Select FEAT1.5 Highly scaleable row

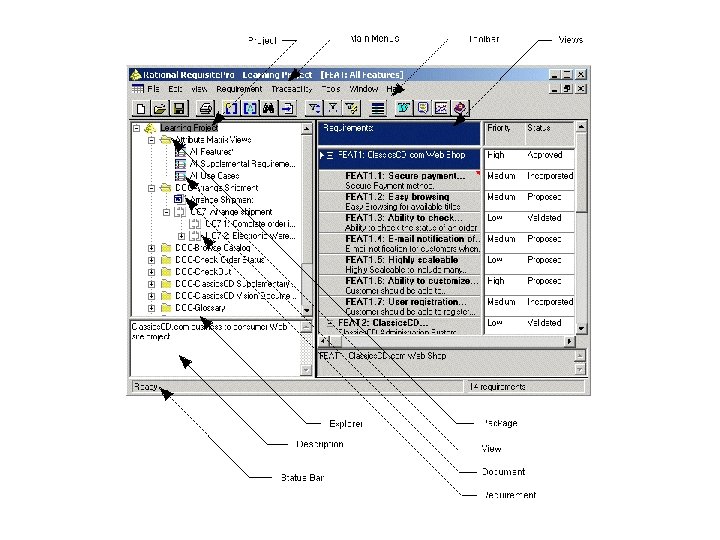pos(399,264)
